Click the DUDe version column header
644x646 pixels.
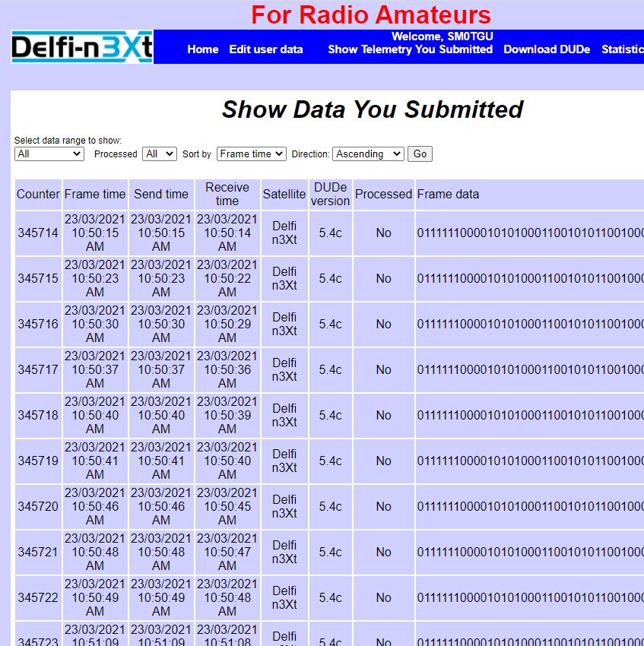coord(330,195)
